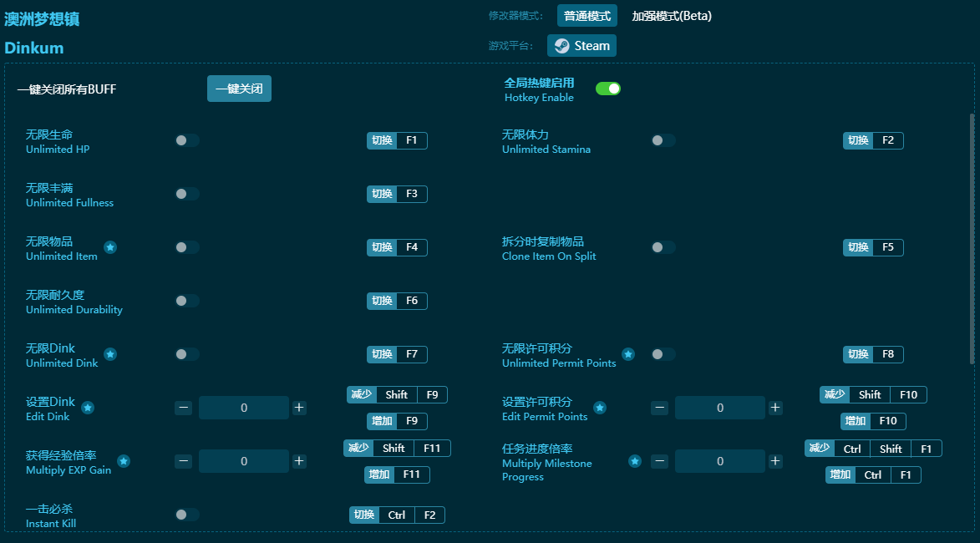
Task: Click the Multiply EXP Gain value field
Action: (244, 461)
